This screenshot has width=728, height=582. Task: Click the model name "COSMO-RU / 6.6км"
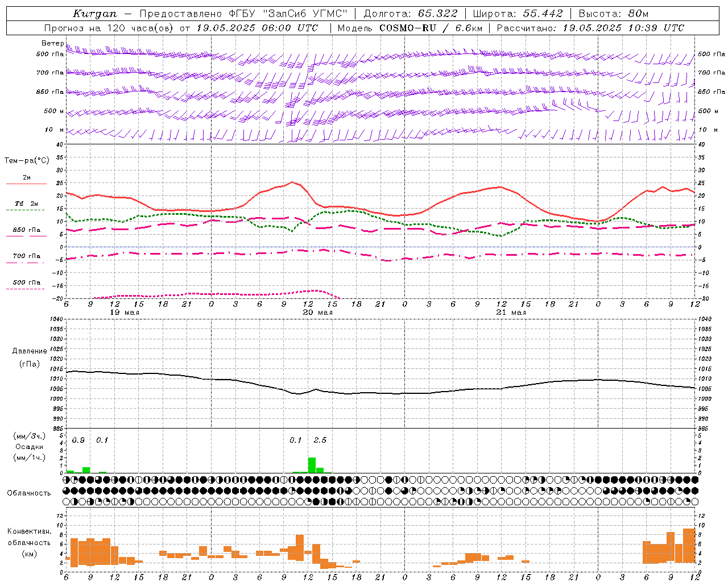[431, 28]
